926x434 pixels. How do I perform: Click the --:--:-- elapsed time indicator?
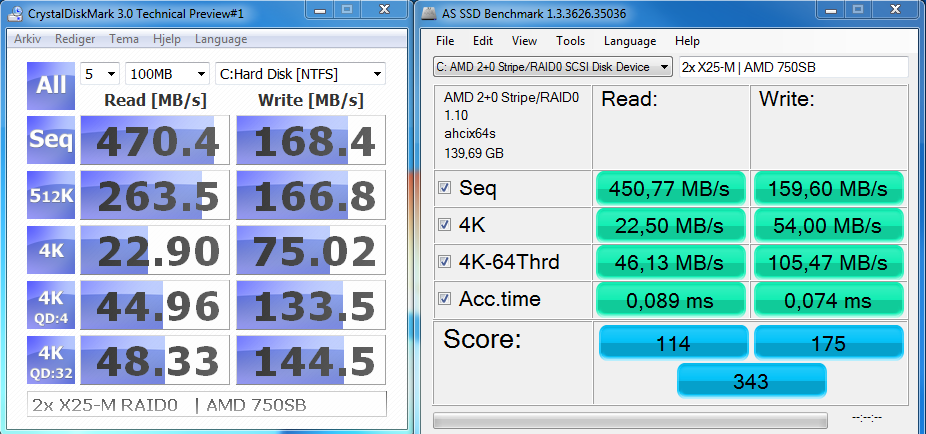(x=867, y=418)
